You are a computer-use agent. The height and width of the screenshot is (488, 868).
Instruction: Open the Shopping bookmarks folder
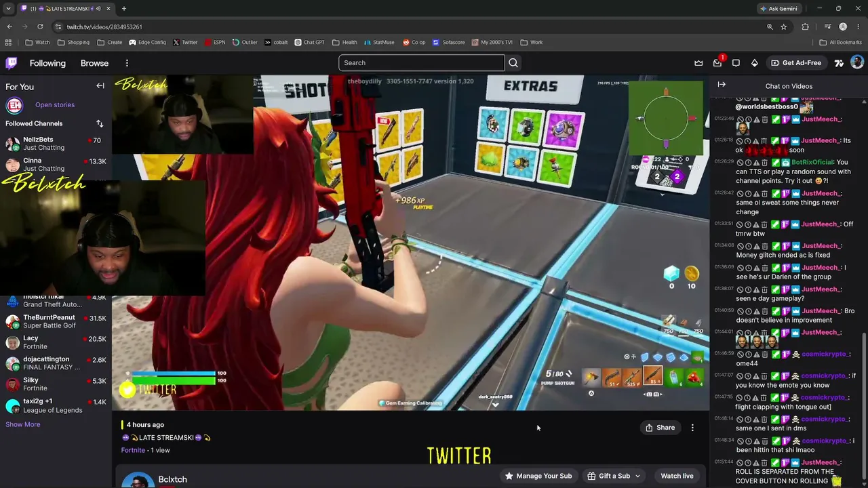pos(73,42)
